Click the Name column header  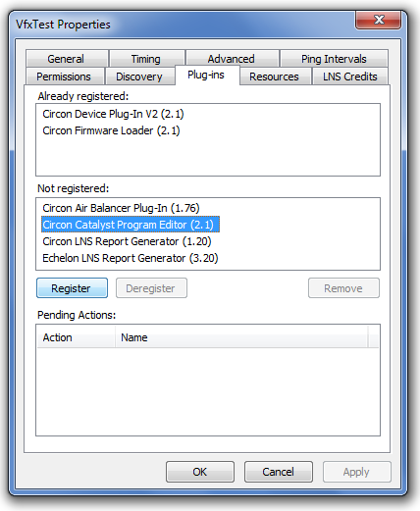coord(241,337)
